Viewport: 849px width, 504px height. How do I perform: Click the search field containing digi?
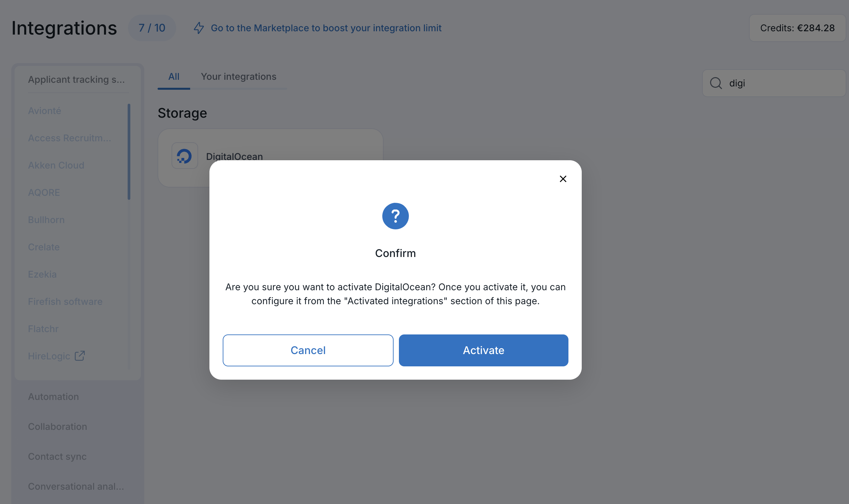774,83
